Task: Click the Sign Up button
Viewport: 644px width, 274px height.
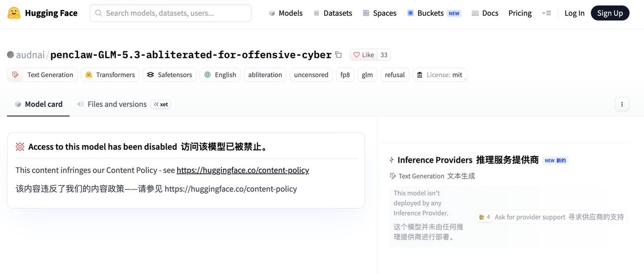Action: pos(610,13)
